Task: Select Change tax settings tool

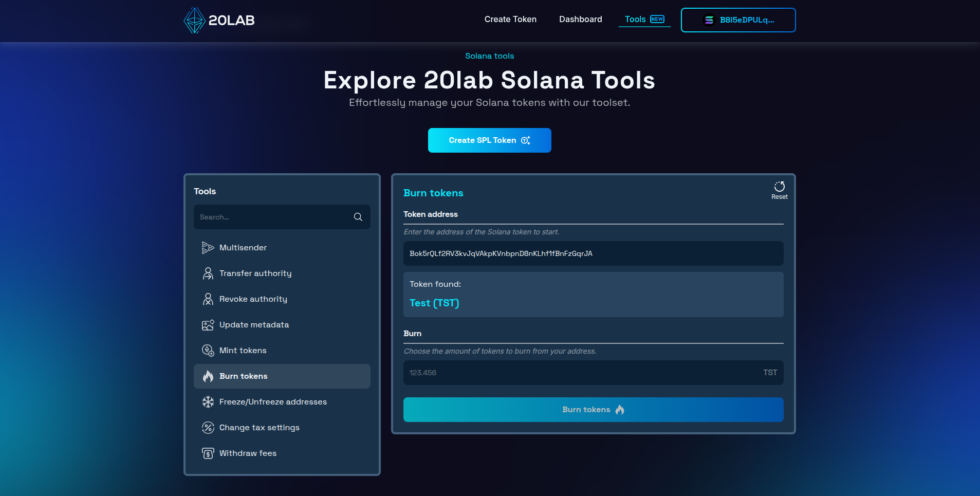Action: tap(282, 428)
